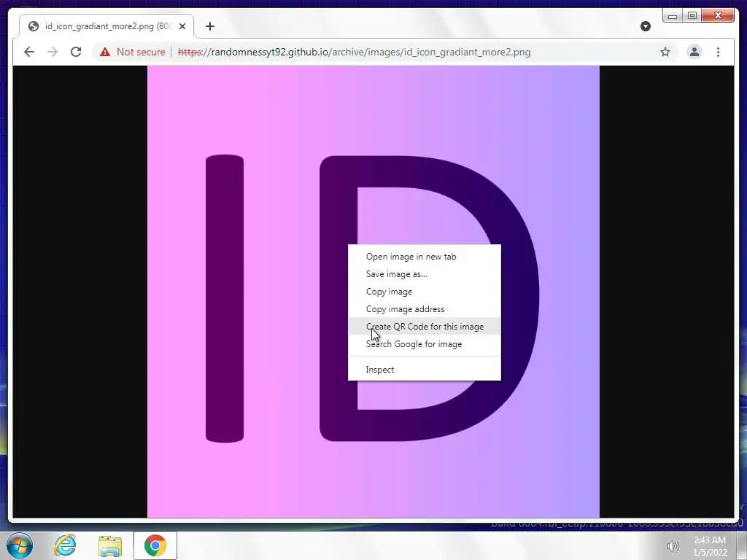
Task: Select Copy image address
Action: coord(425,309)
